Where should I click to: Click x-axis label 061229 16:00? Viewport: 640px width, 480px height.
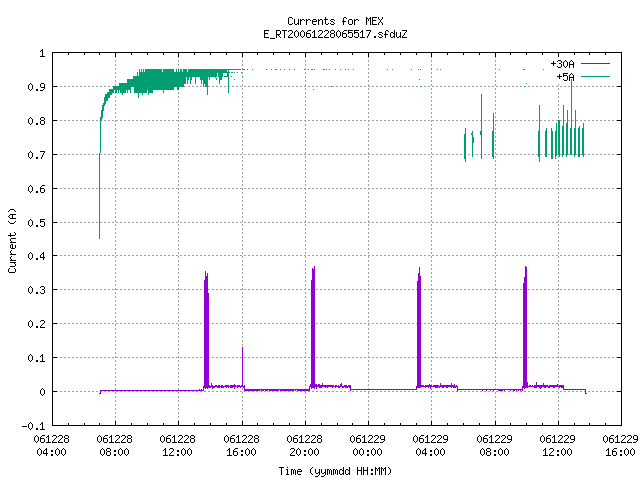[x=620, y=446]
